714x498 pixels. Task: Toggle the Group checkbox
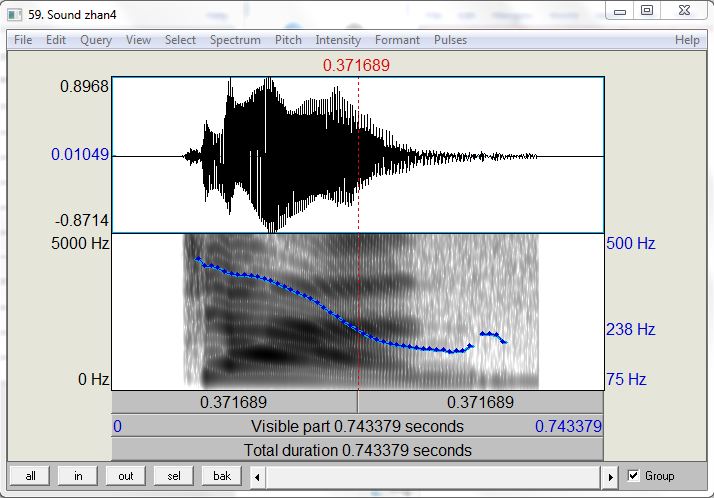click(633, 476)
